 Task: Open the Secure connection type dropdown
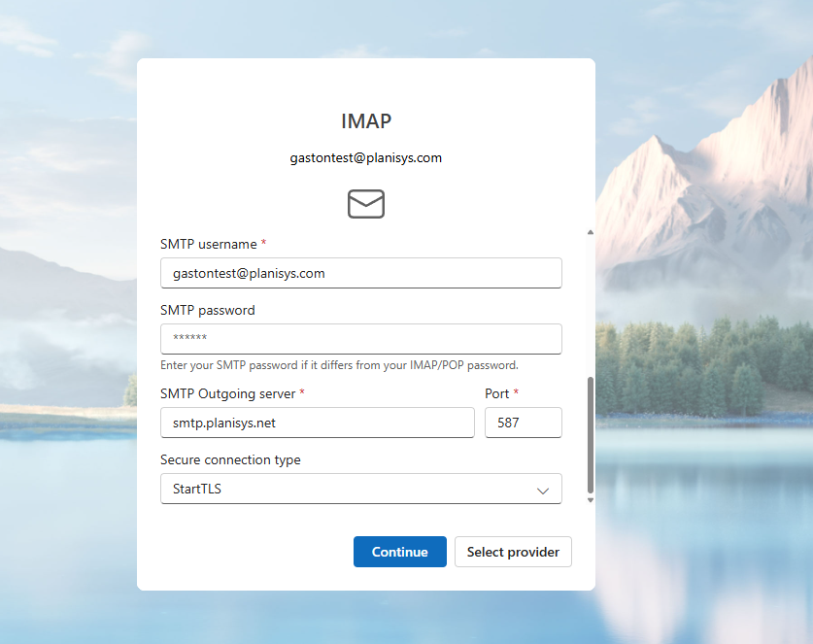point(360,490)
